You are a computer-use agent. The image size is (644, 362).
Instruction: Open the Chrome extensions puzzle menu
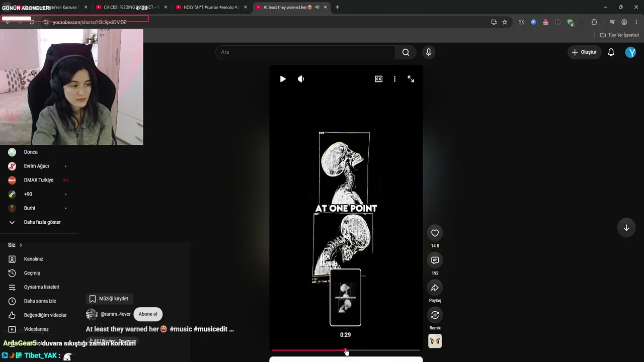[594, 22]
